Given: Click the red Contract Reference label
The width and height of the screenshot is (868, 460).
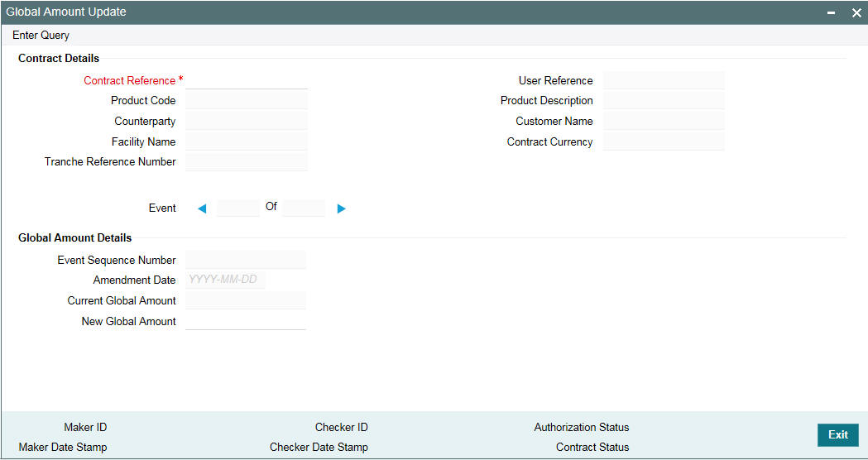Looking at the screenshot, I should point(130,80).
